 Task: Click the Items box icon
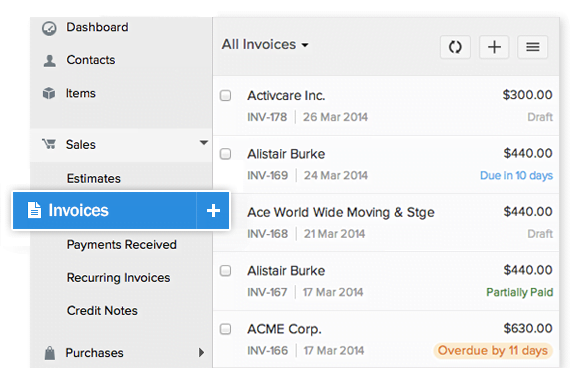pyautogui.click(x=49, y=93)
